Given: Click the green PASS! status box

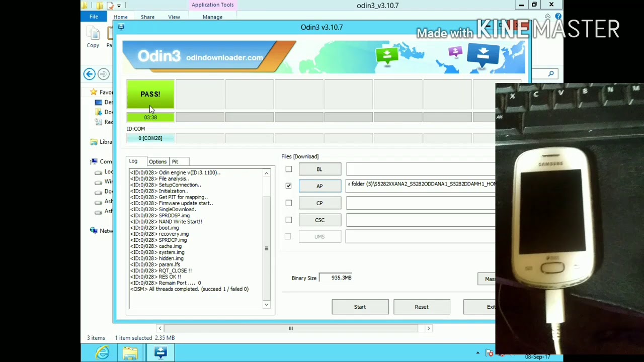Looking at the screenshot, I should (150, 94).
